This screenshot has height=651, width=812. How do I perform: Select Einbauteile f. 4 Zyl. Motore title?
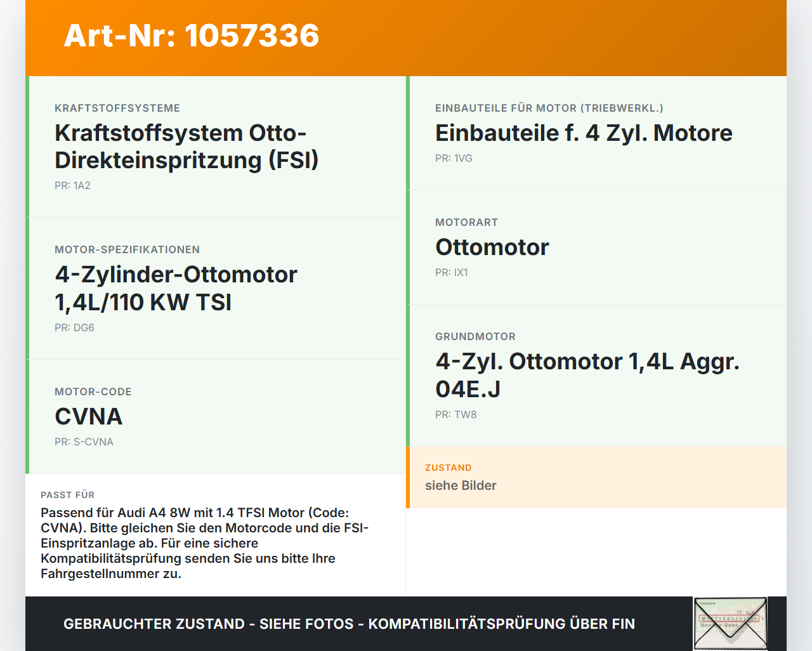coord(584,133)
